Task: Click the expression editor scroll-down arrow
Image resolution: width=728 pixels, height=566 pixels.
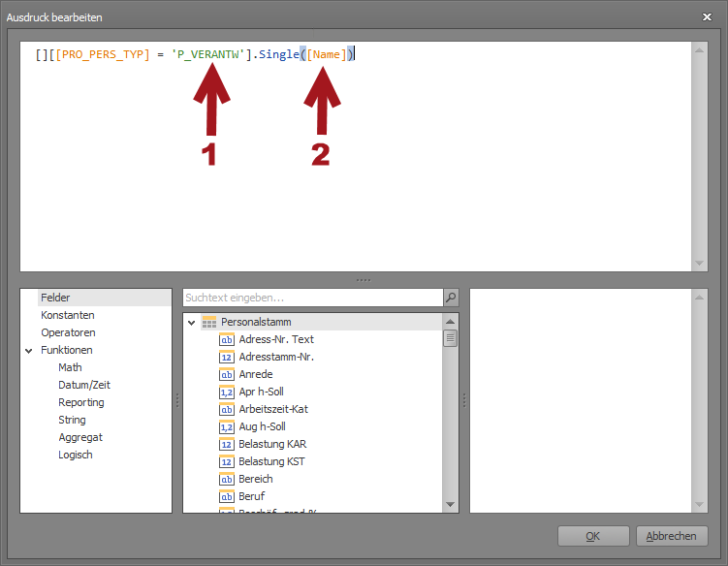Action: (699, 264)
